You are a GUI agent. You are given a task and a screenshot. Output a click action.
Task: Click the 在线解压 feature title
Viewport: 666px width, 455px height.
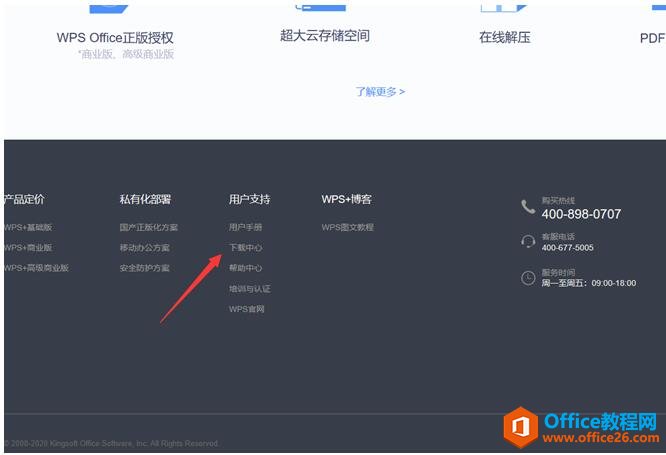click(505, 37)
